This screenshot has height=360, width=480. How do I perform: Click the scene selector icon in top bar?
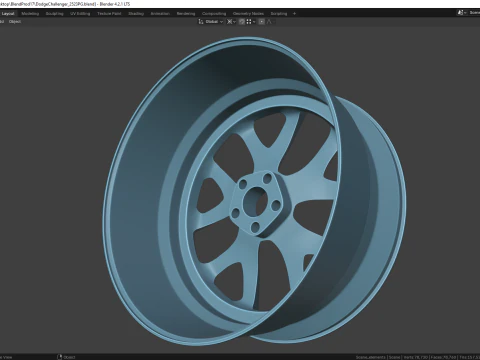[461, 13]
